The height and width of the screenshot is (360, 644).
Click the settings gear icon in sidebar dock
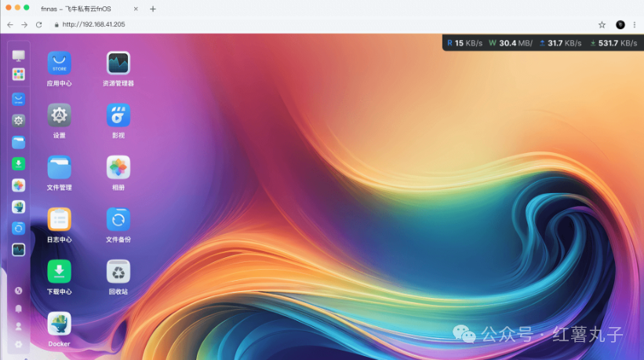[19, 121]
